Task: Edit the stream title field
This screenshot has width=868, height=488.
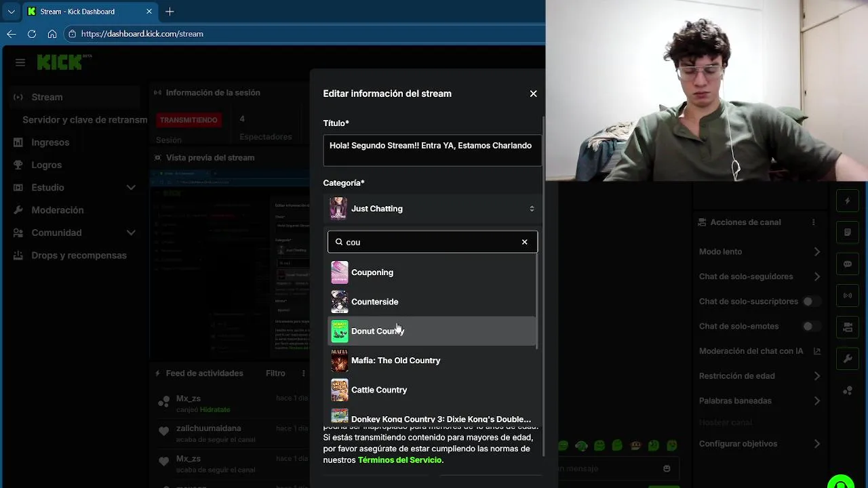Action: tap(433, 150)
